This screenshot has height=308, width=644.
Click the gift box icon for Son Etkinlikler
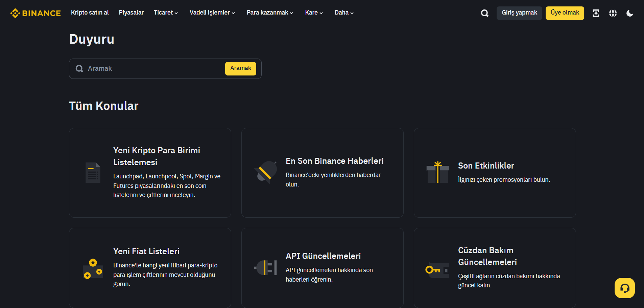click(x=438, y=172)
